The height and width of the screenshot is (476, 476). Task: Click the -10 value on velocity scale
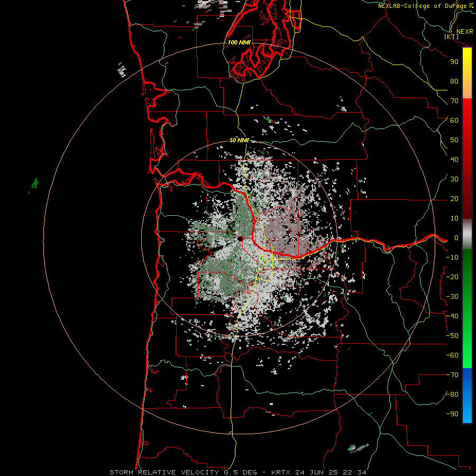[452, 258]
